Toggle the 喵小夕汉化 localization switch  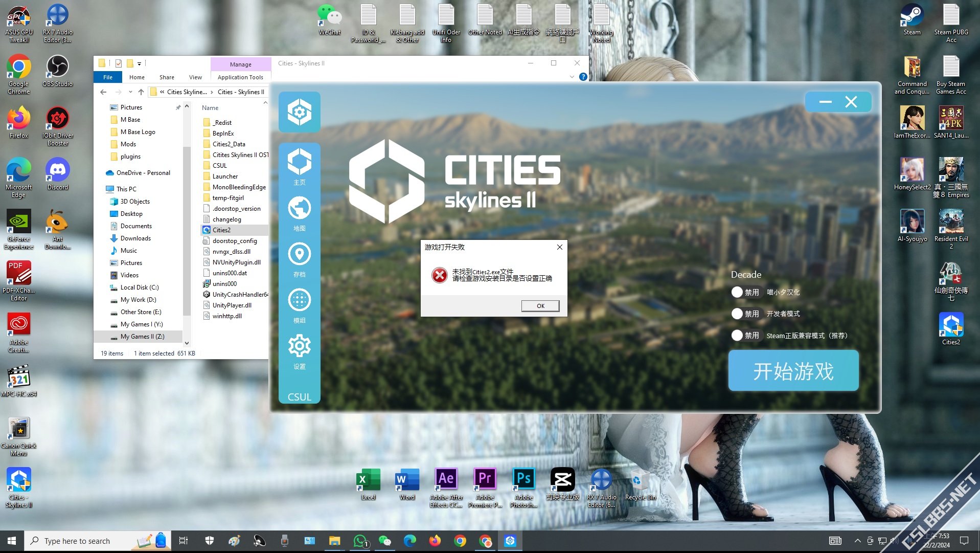point(737,292)
